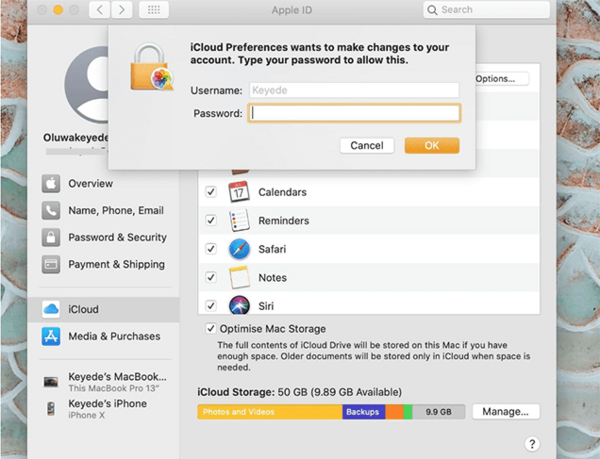Select Keyede's MacBook device entry

103,382
